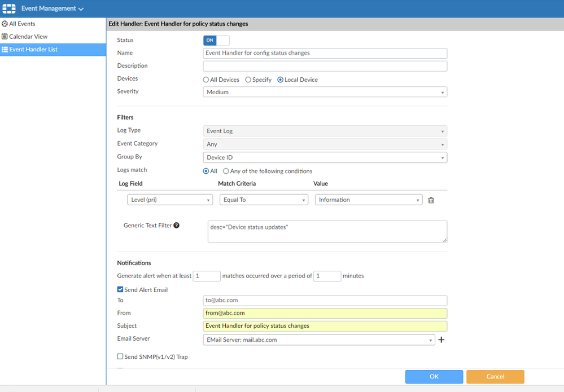Select Any of the following conditions
Screen dimensions: 564x392
tap(226, 171)
